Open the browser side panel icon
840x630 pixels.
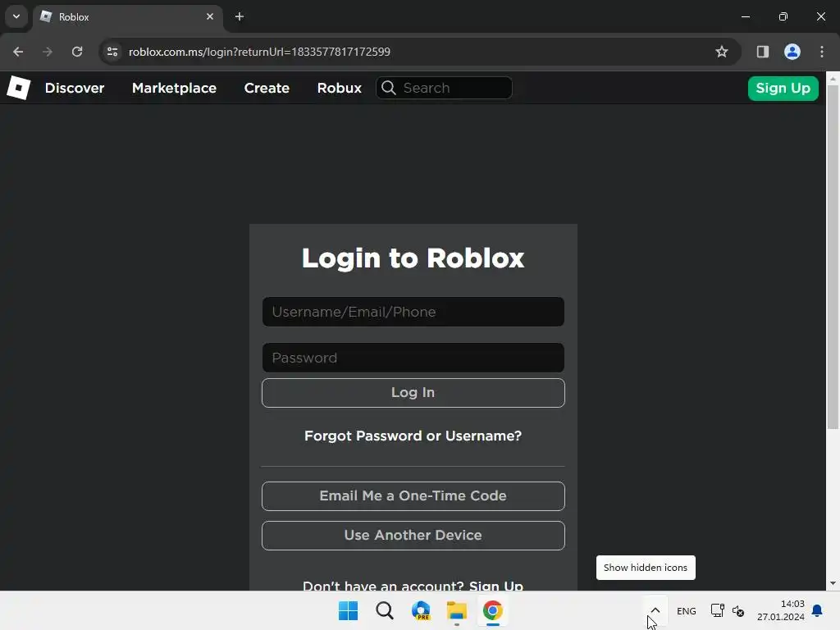[763, 52]
